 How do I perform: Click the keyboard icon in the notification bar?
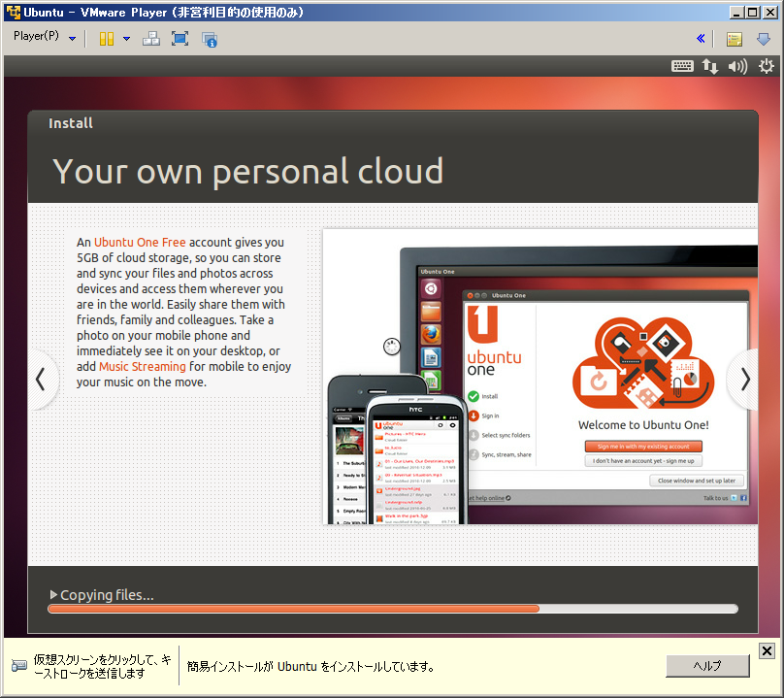click(19, 666)
